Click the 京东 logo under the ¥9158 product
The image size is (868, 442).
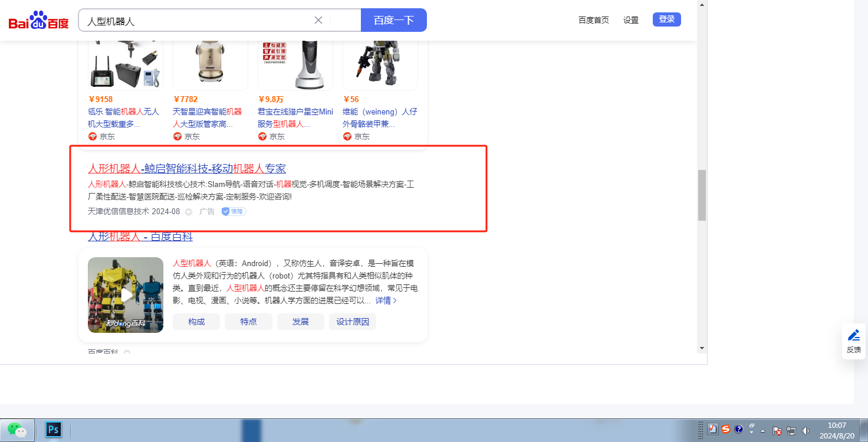pos(93,136)
